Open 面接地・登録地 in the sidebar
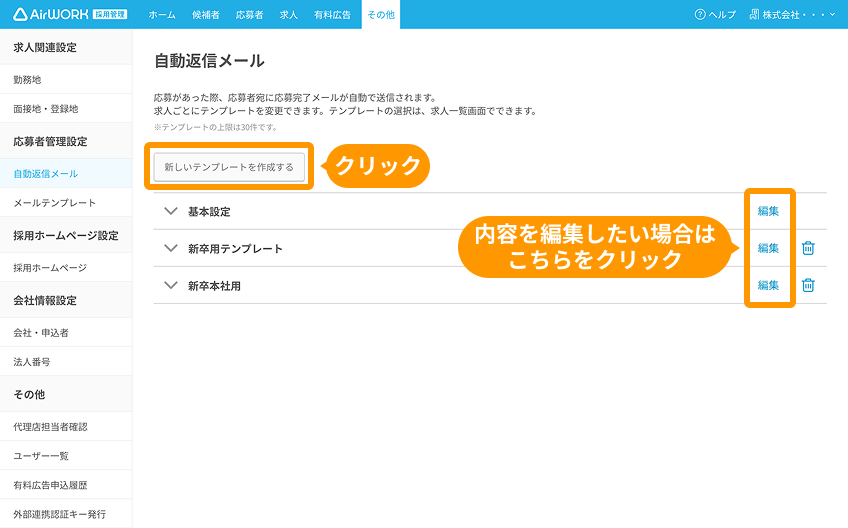The image size is (848, 528). pyautogui.click(x=66, y=109)
